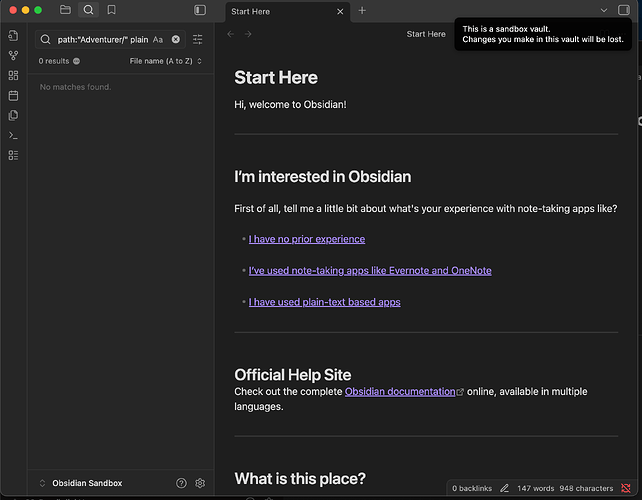Collapse the left sidebar
Viewport: 642px width, 500px height.
[x=200, y=10]
